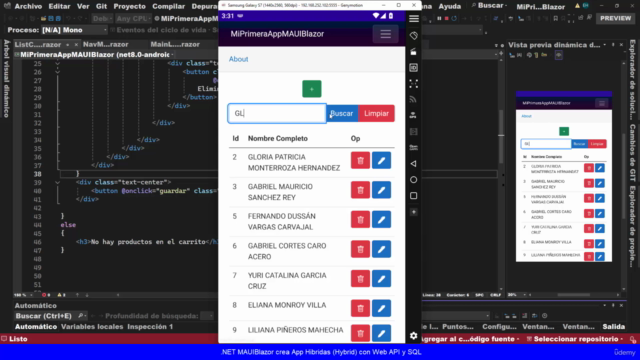The height and width of the screenshot is (360, 640).
Task: Edit YURI CATALINA GARCIA CRUZ record
Action: [x=381, y=279]
